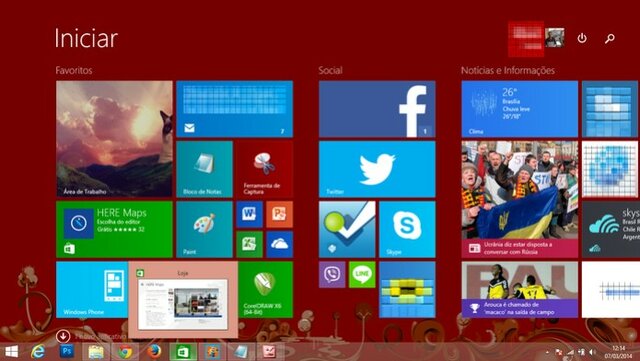
Task: Click the Notícias e Informações group heading
Action: [508, 70]
